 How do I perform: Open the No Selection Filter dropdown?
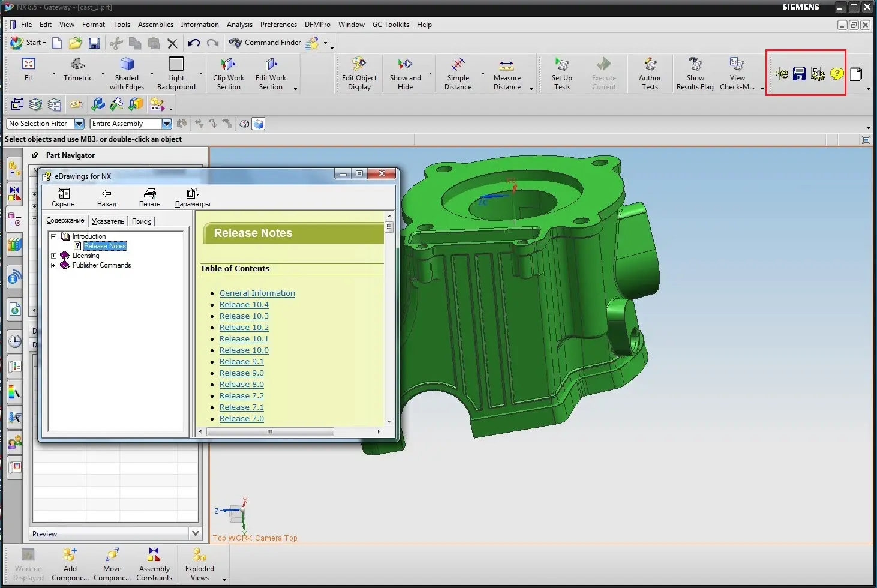pyautogui.click(x=79, y=124)
